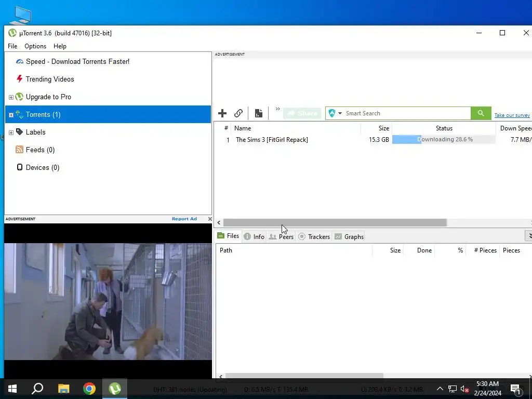Click the Create New Torrent file icon

259,113
